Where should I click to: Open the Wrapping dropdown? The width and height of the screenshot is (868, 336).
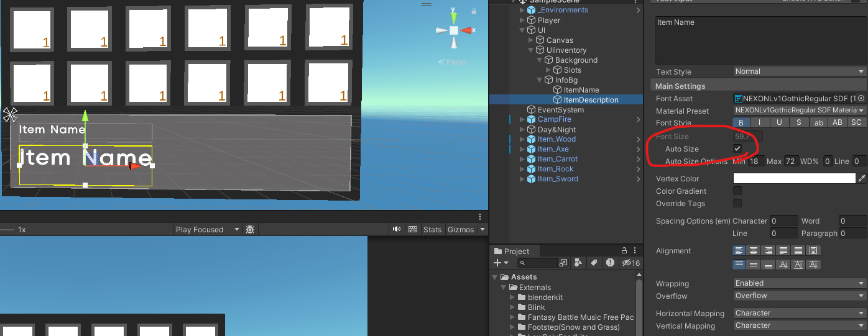800,283
